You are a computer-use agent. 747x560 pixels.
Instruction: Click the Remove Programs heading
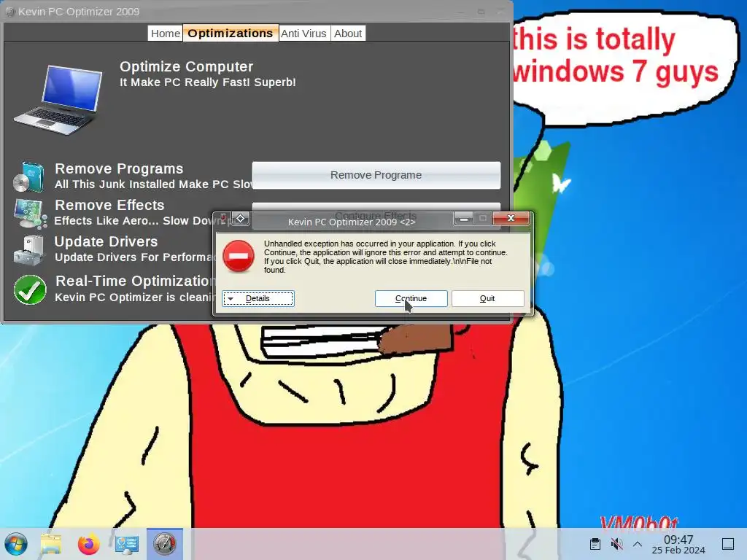119,168
